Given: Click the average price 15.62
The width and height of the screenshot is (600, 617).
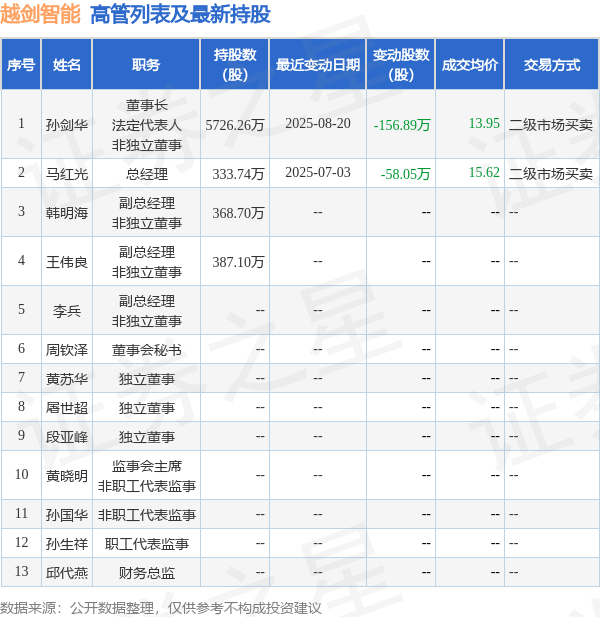Looking at the screenshot, I should click(484, 172).
